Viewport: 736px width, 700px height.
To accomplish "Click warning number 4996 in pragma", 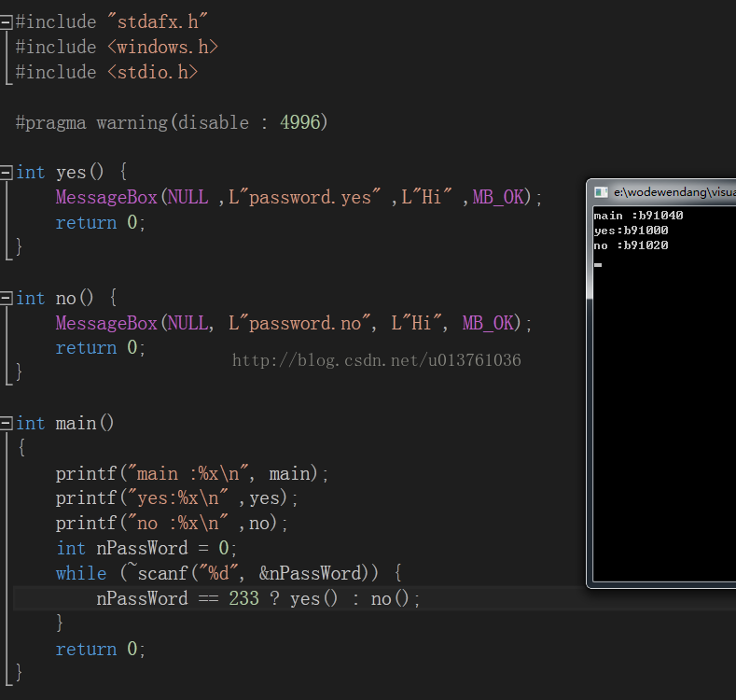I will coord(300,122).
